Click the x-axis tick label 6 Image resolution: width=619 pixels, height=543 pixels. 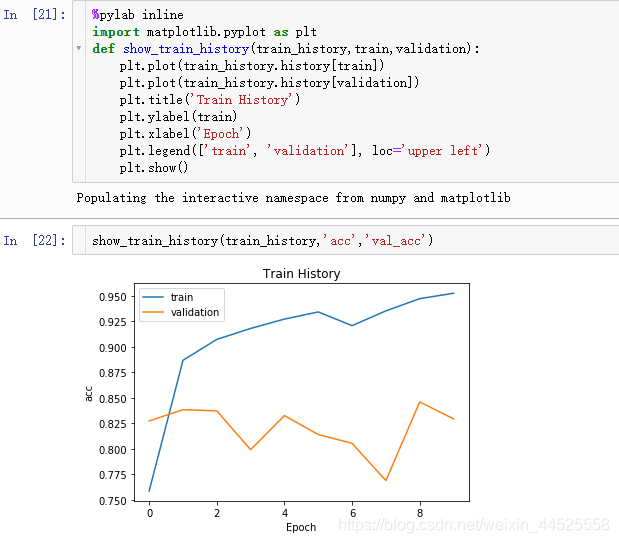click(353, 513)
